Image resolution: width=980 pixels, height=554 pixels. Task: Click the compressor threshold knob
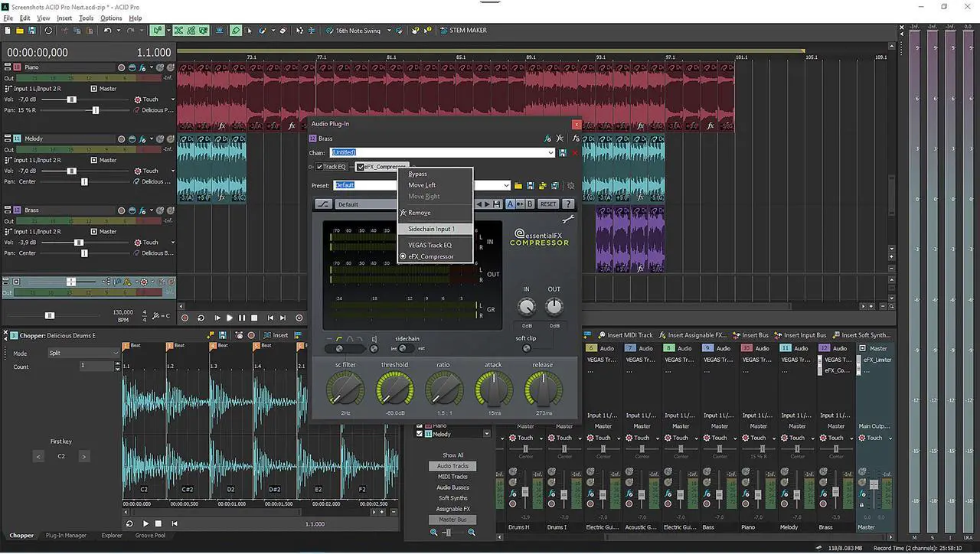click(394, 390)
